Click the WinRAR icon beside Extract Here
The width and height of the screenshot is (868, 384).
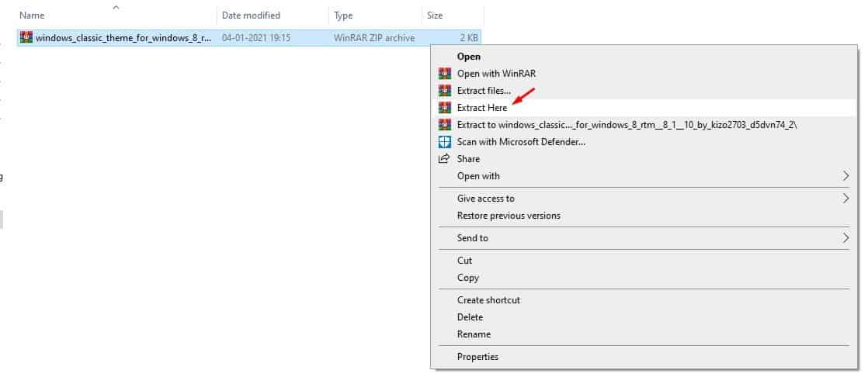(445, 108)
